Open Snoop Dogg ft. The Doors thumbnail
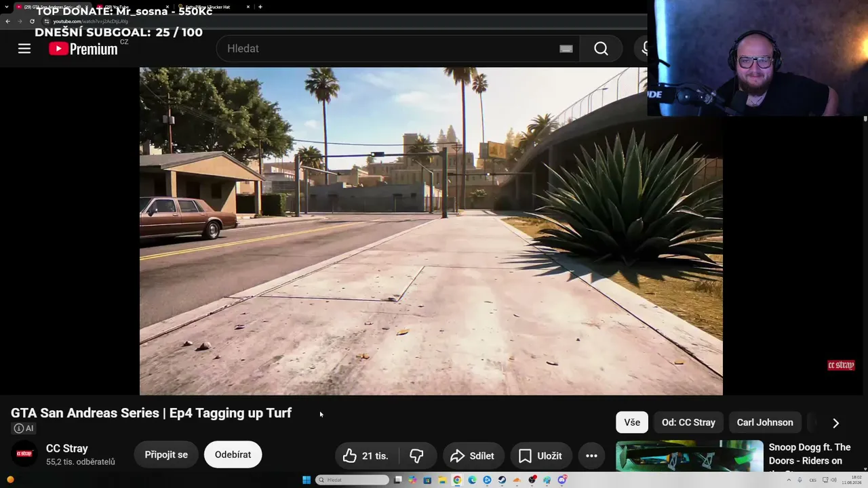868x488 pixels. tap(690, 456)
